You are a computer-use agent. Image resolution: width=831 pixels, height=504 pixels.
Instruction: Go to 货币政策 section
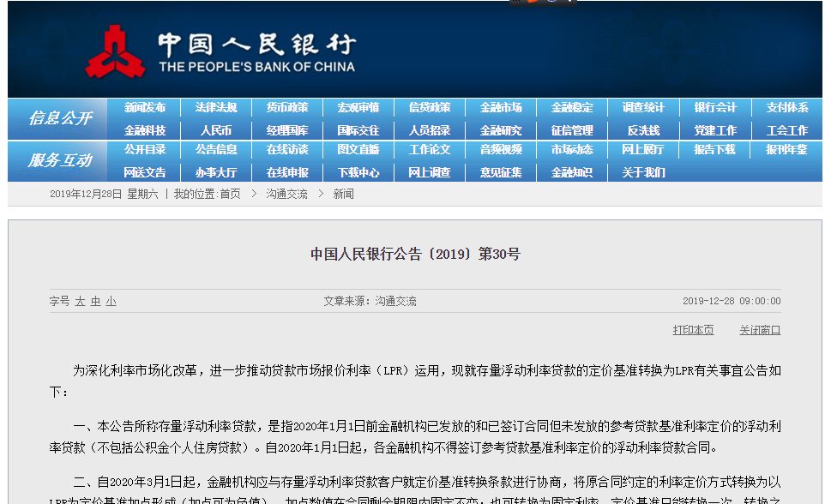[287, 108]
